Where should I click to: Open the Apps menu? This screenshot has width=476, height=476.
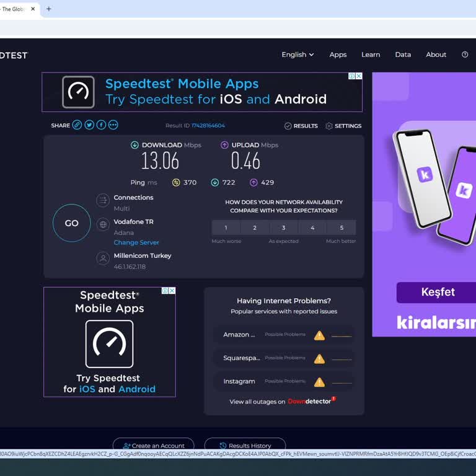click(x=338, y=55)
